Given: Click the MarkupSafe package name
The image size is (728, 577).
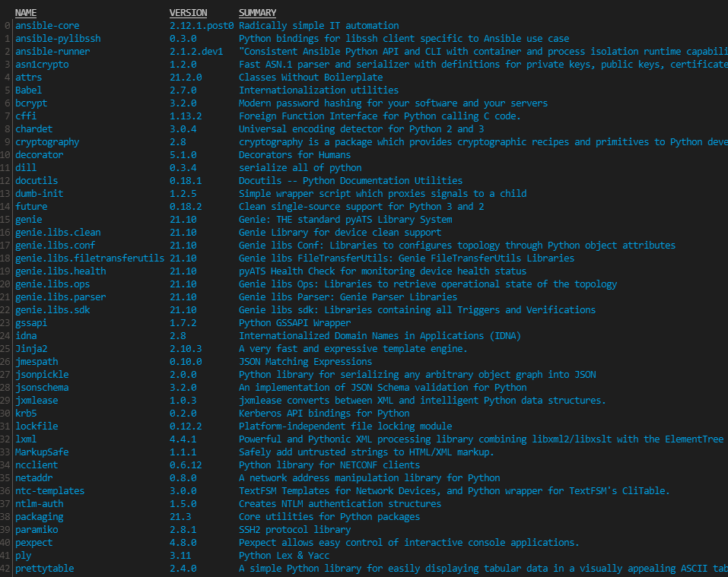Looking at the screenshot, I should click(x=42, y=452).
